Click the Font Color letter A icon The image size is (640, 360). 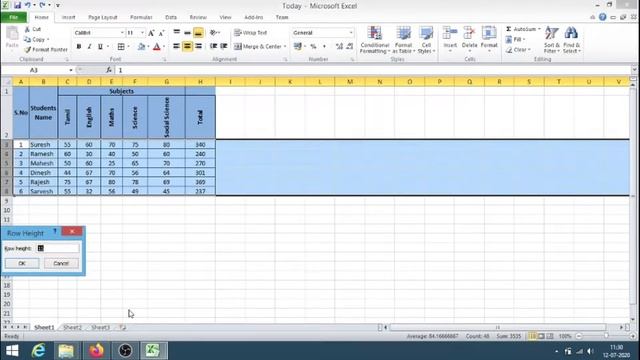[157, 47]
